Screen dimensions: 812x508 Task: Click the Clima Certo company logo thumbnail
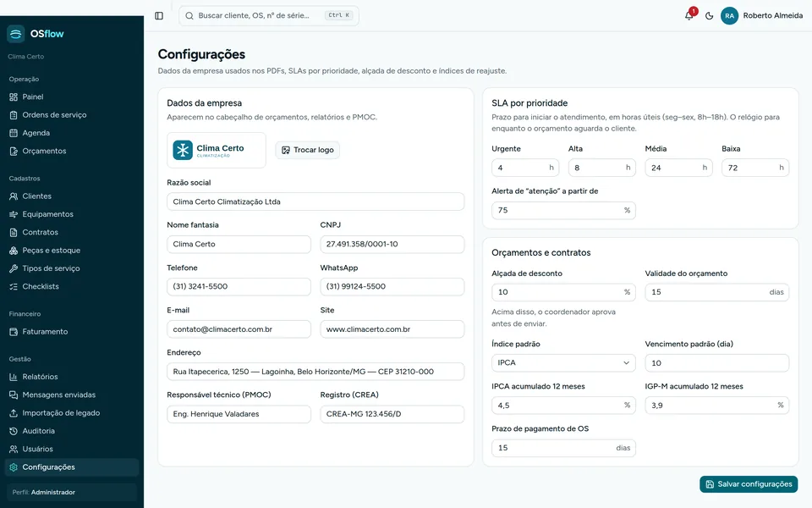pos(217,151)
